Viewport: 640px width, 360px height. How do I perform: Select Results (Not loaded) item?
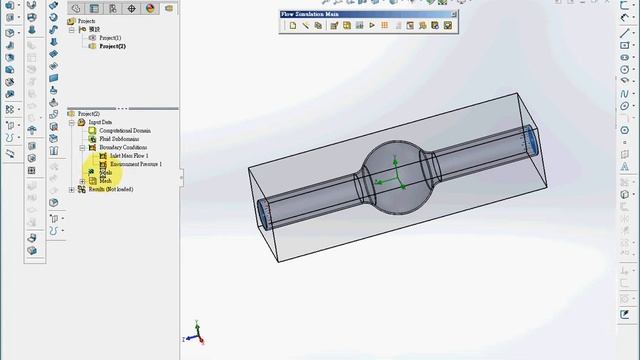111,189
